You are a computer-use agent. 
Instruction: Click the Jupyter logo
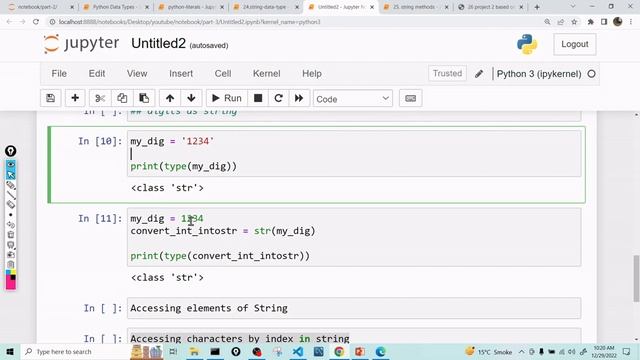(x=81, y=44)
